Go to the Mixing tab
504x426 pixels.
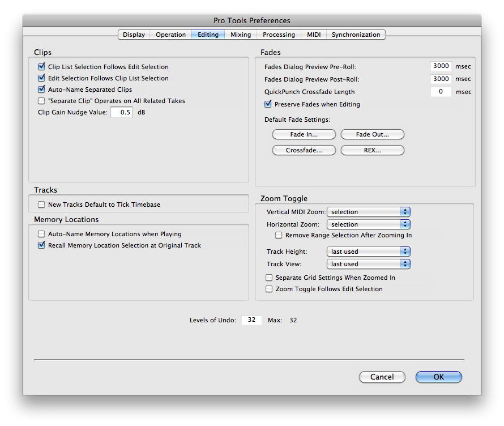click(x=241, y=35)
